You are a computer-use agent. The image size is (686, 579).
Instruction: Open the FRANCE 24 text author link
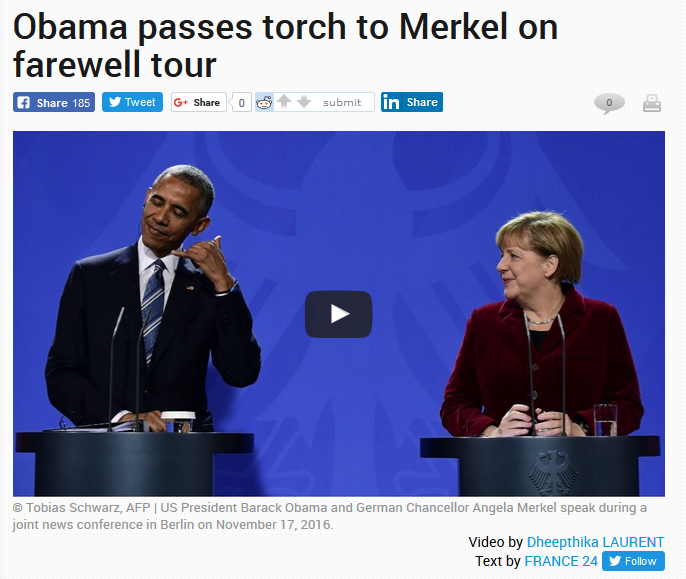pyautogui.click(x=561, y=561)
